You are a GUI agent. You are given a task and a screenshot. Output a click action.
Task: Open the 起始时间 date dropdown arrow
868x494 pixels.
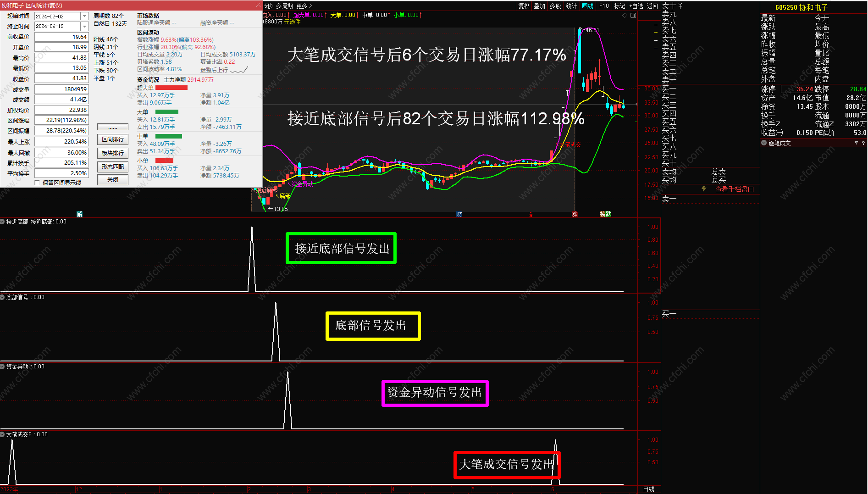click(x=84, y=16)
